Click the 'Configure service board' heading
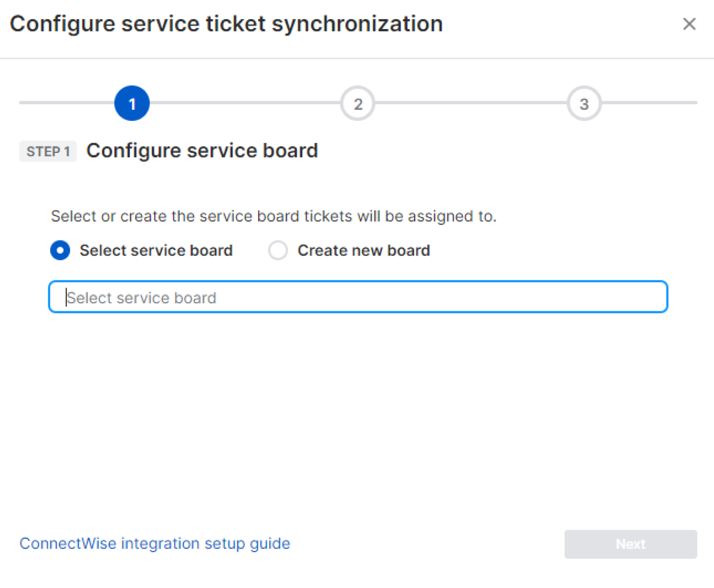 [202, 150]
